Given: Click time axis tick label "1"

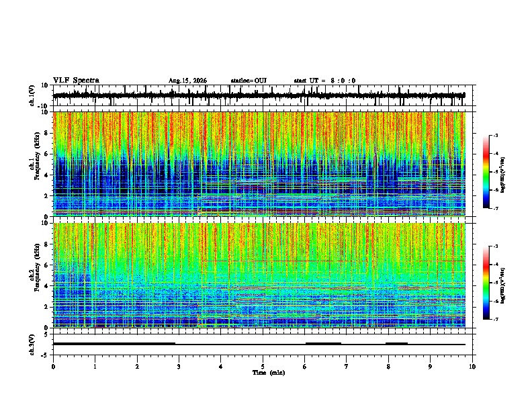Looking at the screenshot, I should (95, 367).
